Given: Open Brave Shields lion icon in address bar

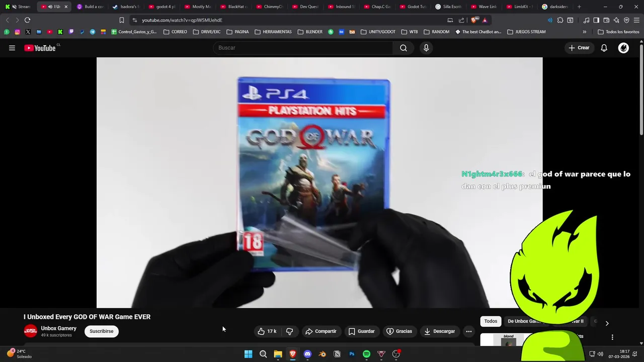Looking at the screenshot, I should (475, 20).
